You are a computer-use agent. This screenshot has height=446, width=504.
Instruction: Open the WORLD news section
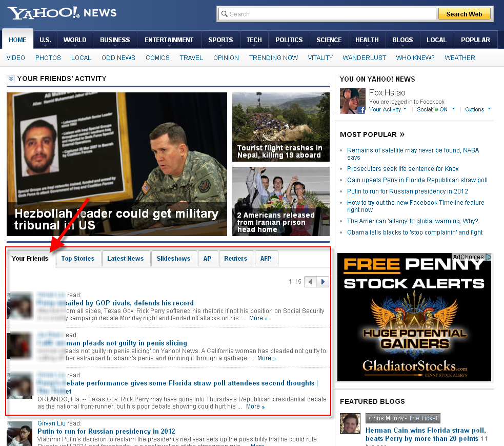coord(75,40)
